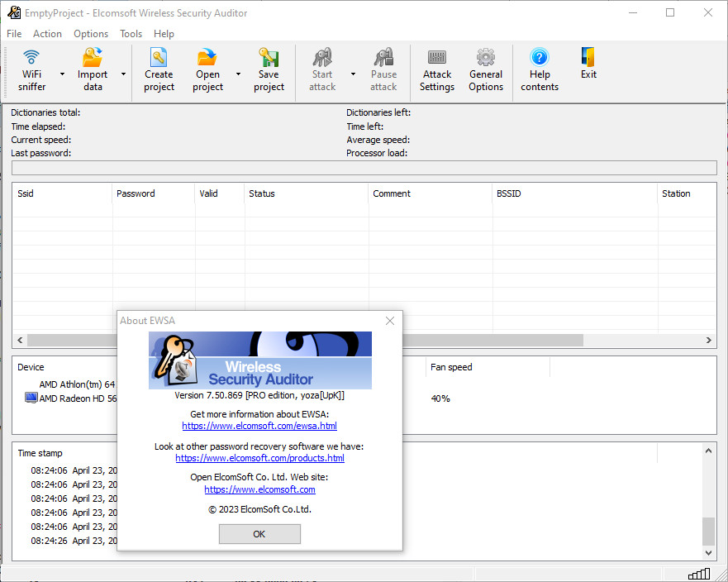Expand the WiFi sniffer dropdown arrow
This screenshot has height=582, width=728.
(62, 74)
